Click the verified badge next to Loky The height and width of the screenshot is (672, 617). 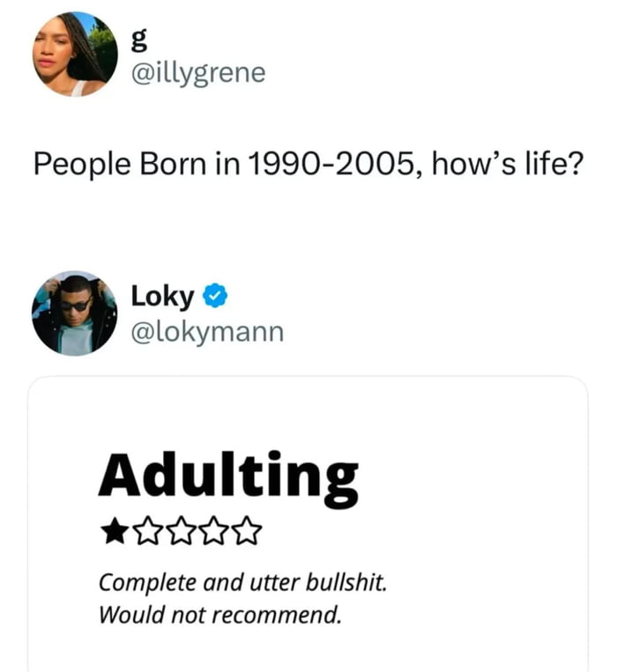point(214,297)
